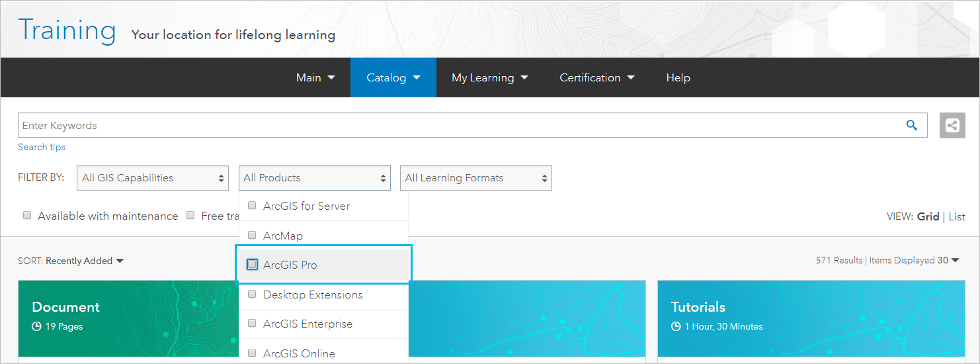Toggle Available with maintenance checkbox
Viewport: 980px width, 364px height.
point(27,215)
